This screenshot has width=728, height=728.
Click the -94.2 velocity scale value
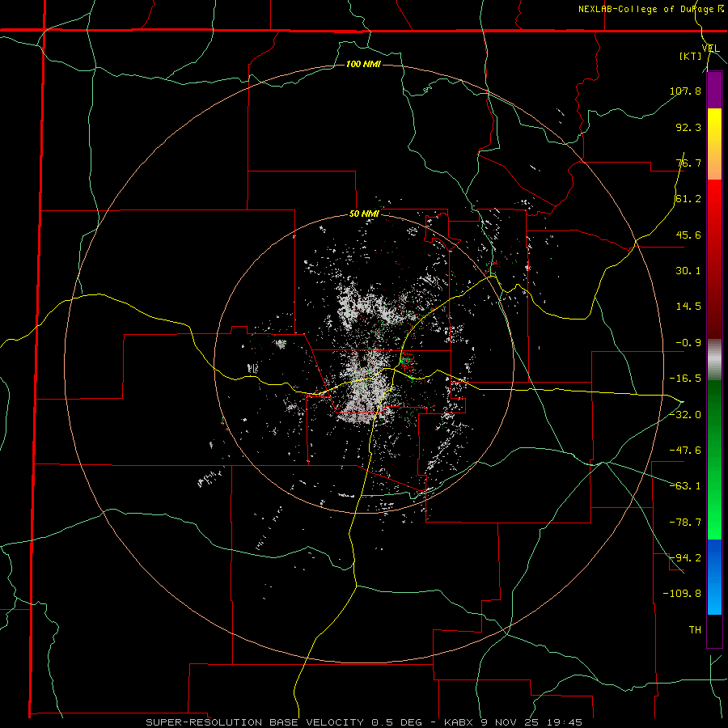tap(685, 558)
